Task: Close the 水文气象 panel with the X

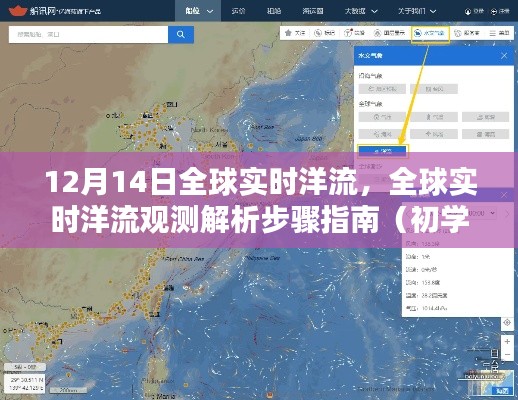Action: 504,56
